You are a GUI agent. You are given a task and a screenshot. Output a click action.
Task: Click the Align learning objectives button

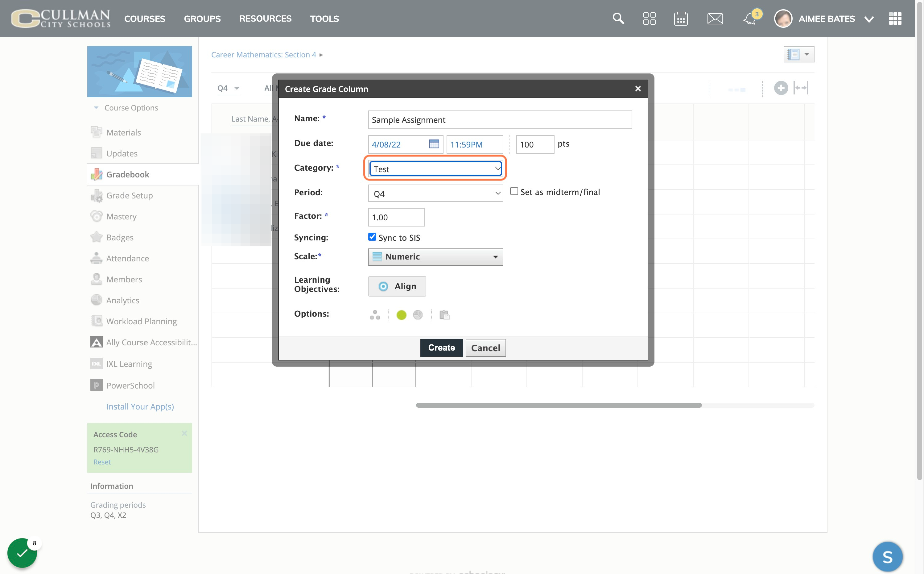pyautogui.click(x=397, y=286)
